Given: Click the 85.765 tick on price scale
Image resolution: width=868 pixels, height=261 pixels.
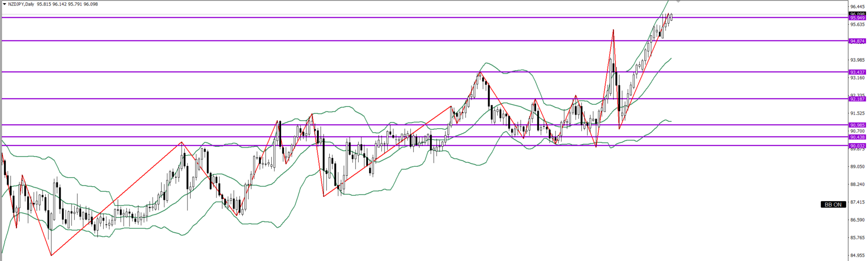Looking at the screenshot, I should click(858, 238).
